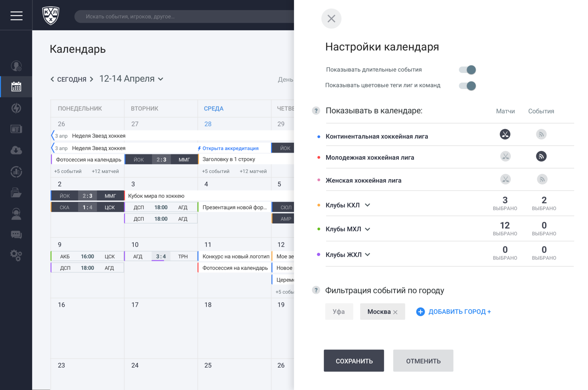Open the settings gears sidebar icon

point(16,255)
